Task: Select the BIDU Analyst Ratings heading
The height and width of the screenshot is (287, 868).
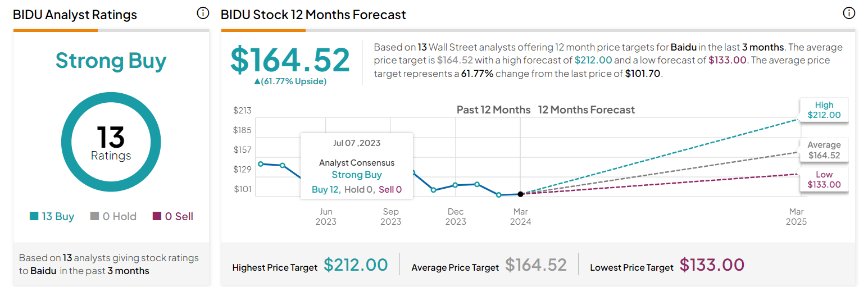Action: (75, 15)
